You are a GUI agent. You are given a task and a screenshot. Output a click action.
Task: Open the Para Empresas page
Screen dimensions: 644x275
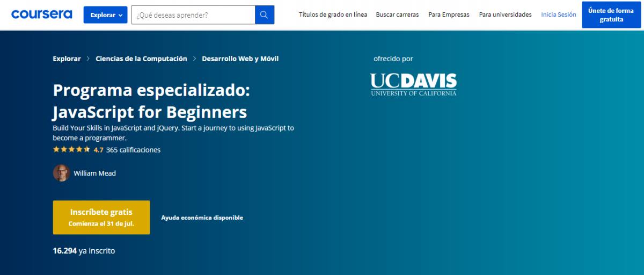click(x=449, y=15)
